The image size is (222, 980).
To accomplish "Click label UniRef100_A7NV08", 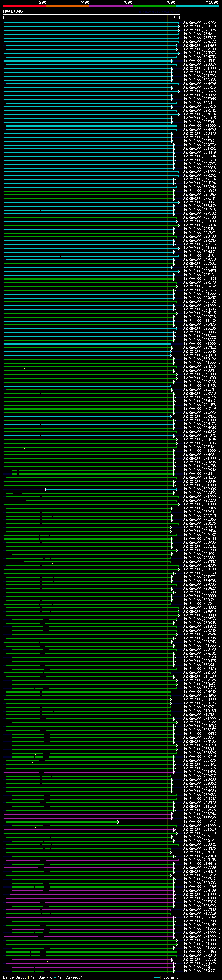I will pyautogui.click(x=199, y=129).
